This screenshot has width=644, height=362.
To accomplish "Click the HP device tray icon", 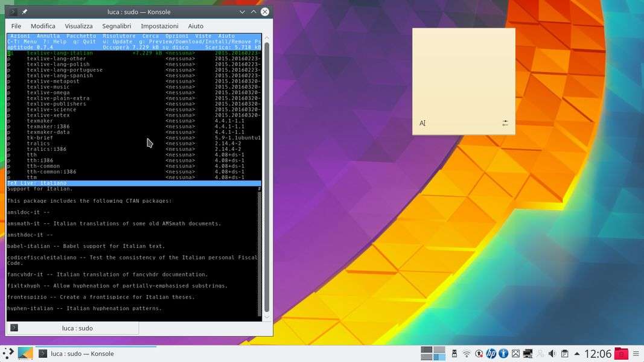I will (491, 354).
